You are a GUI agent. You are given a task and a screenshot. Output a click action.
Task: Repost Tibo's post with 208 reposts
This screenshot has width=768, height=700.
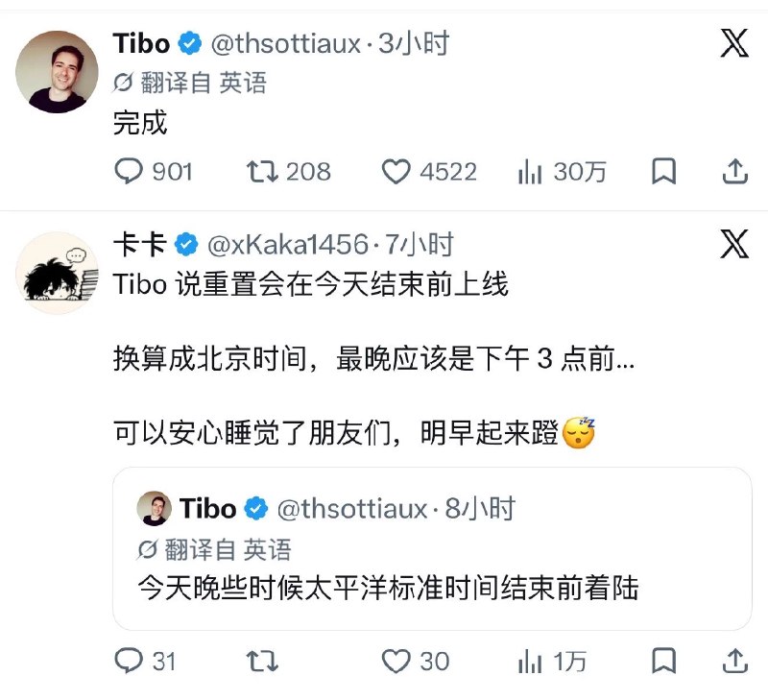point(262,172)
